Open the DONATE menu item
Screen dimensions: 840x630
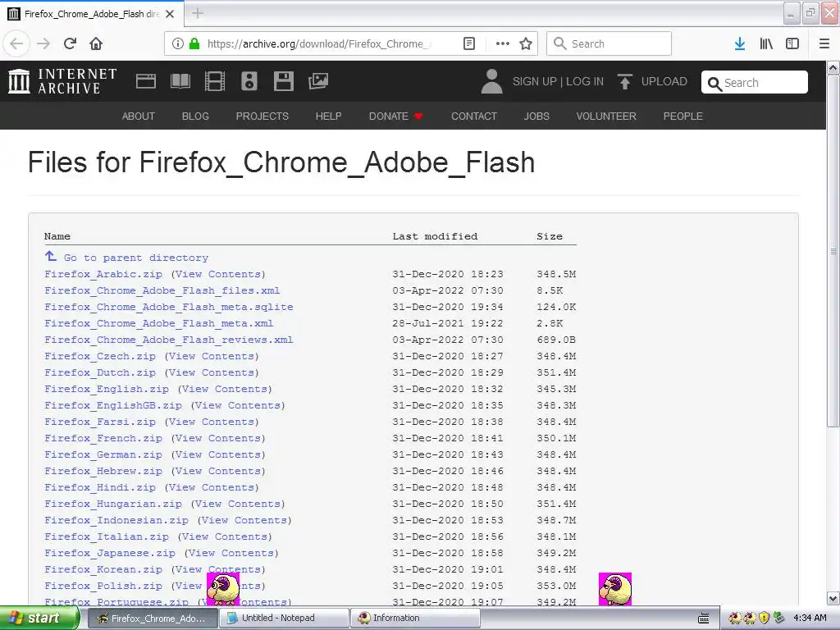click(395, 116)
